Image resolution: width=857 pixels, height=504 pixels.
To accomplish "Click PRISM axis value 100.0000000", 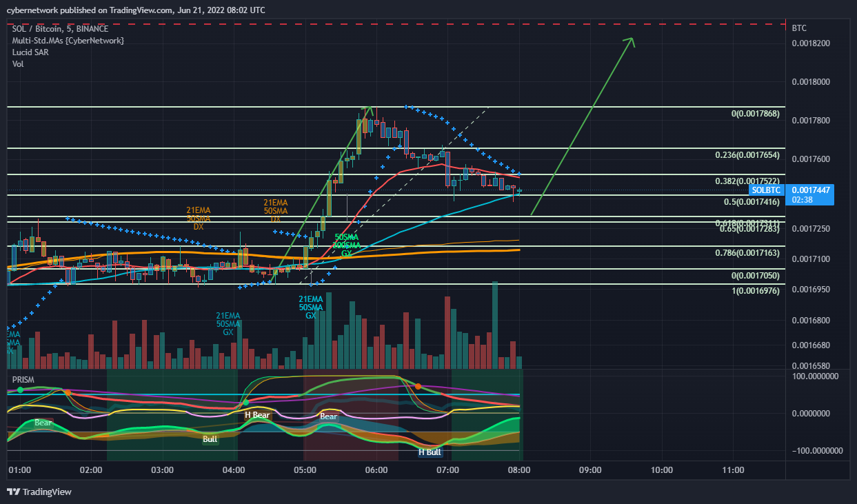I will [815, 376].
